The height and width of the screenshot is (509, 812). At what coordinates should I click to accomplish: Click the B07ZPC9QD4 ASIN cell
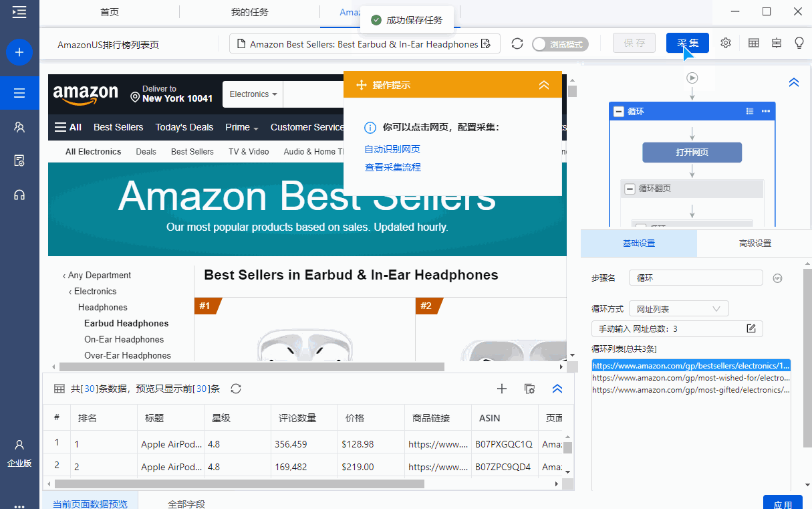(504, 467)
